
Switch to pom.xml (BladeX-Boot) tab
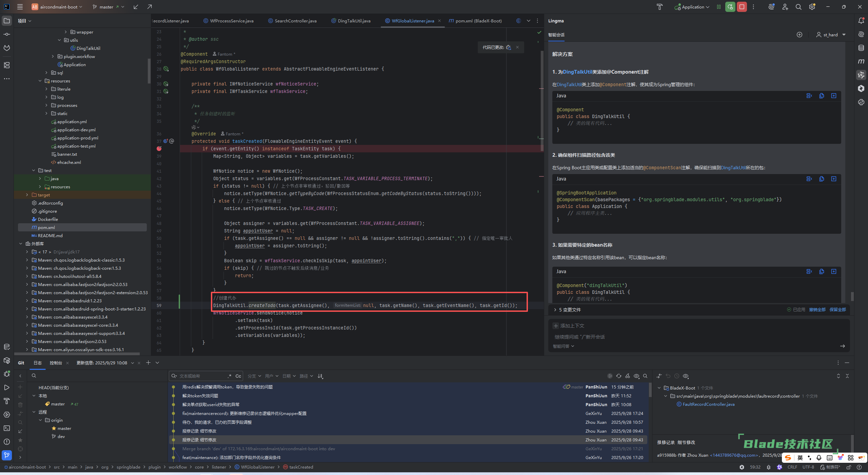(x=475, y=21)
